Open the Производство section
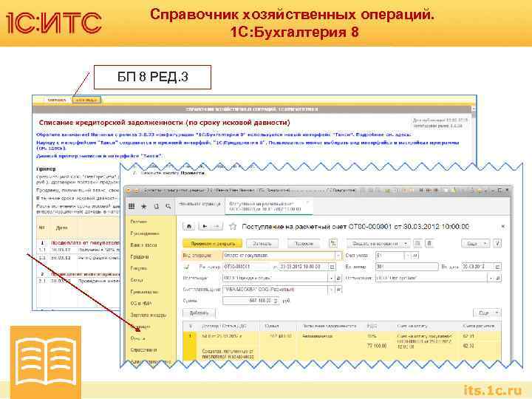Image resolution: width=532 pixels, height=399 pixels. pyautogui.click(x=145, y=292)
